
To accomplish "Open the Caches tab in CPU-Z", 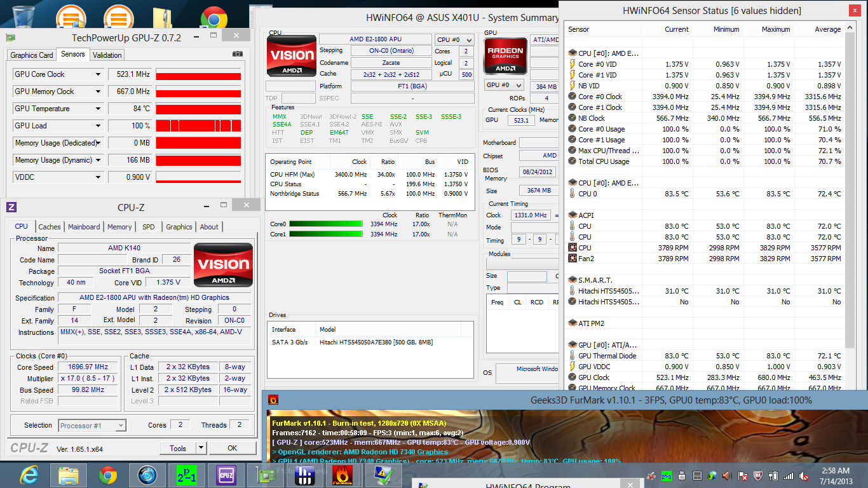I will 50,227.
